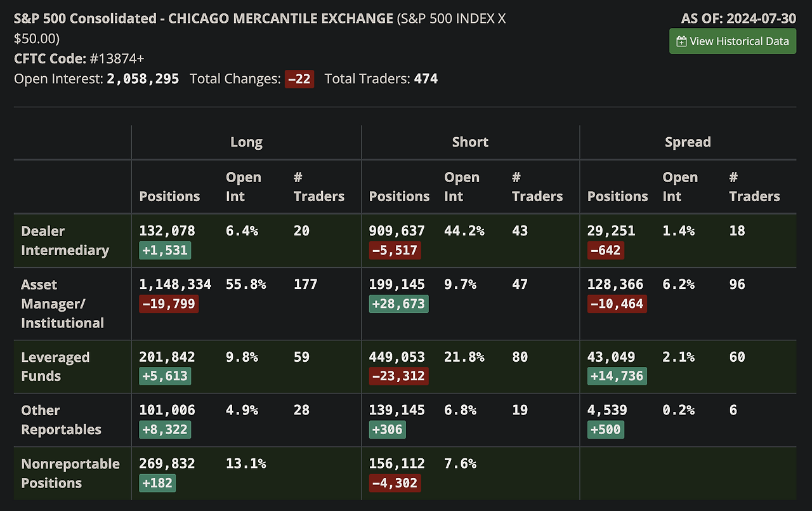Click the Dealer Intermediary row label
Screen dimensions: 812x511
click(x=65, y=241)
